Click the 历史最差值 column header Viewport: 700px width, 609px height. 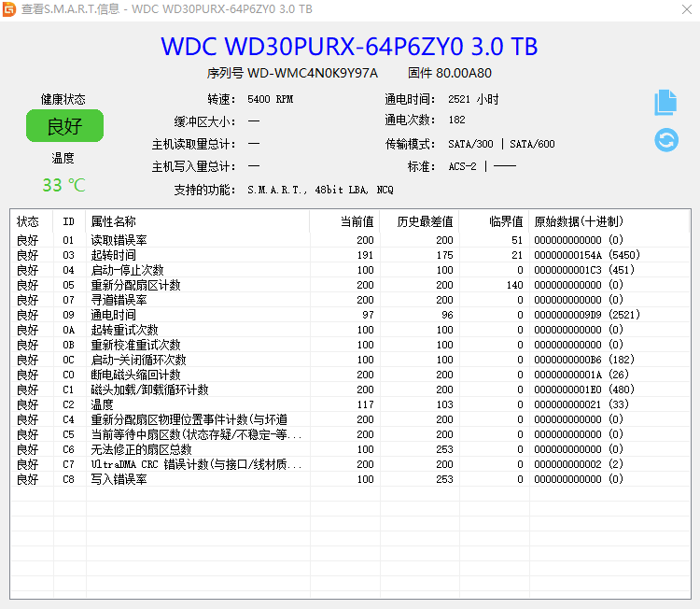[x=426, y=221]
